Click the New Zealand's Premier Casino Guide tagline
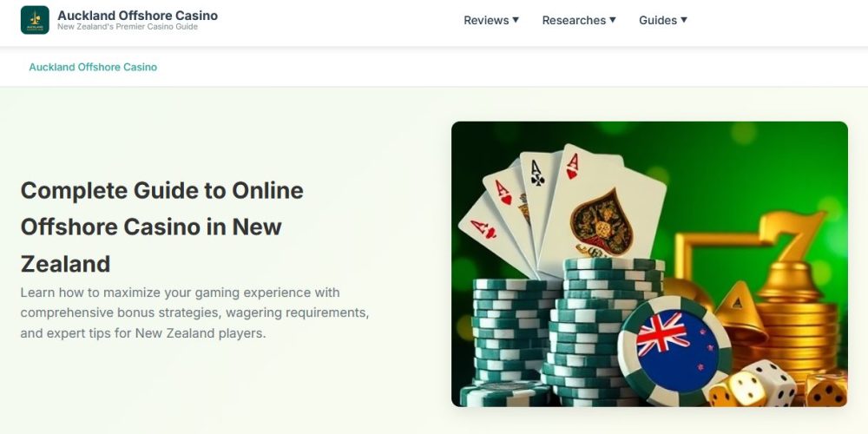The height and width of the screenshot is (434, 868). tap(128, 27)
